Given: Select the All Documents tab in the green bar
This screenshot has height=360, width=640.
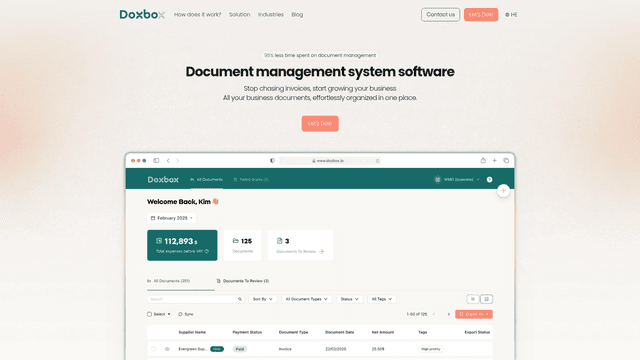Looking at the screenshot, I should click(207, 180).
